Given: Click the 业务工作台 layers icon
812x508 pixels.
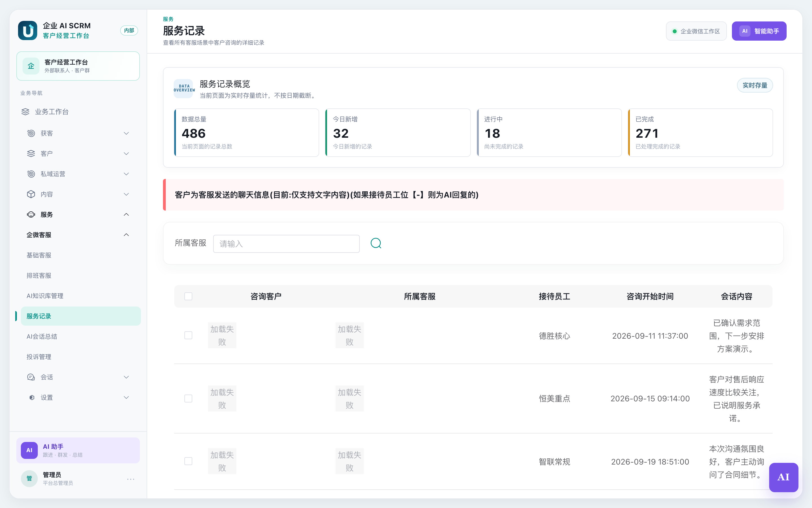Looking at the screenshot, I should click(25, 111).
